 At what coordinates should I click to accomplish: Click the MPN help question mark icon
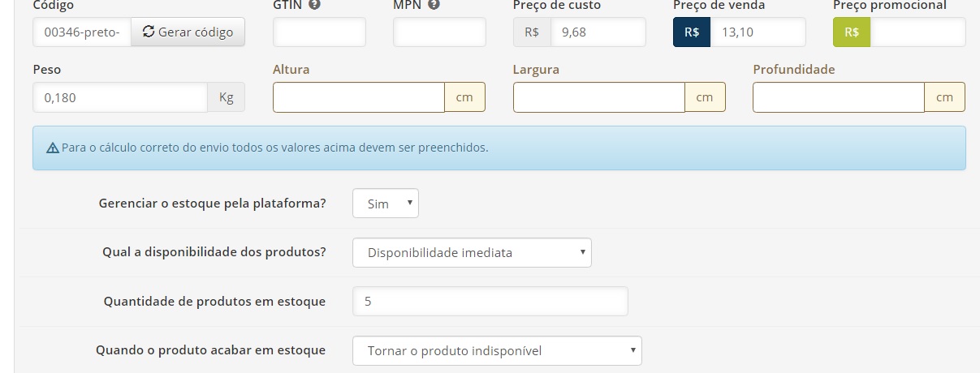[x=434, y=5]
